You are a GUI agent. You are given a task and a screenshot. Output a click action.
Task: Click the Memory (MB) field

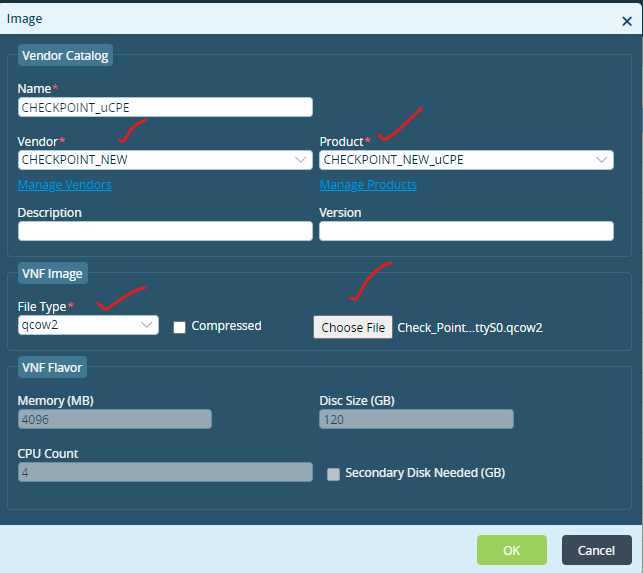[115, 419]
